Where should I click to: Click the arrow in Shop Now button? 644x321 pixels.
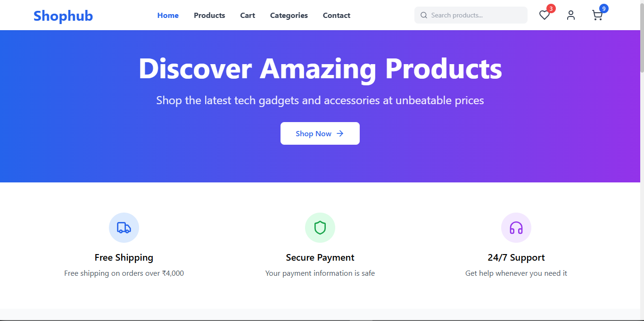click(340, 133)
